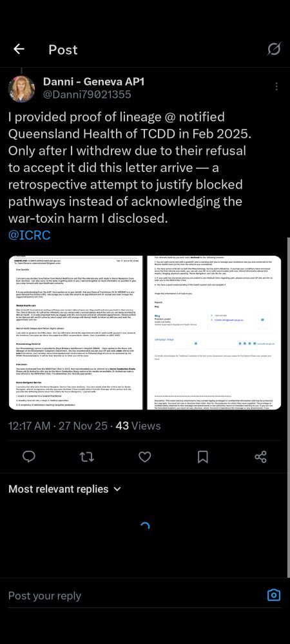
Task: Tap the Post header title
Action: pos(63,50)
